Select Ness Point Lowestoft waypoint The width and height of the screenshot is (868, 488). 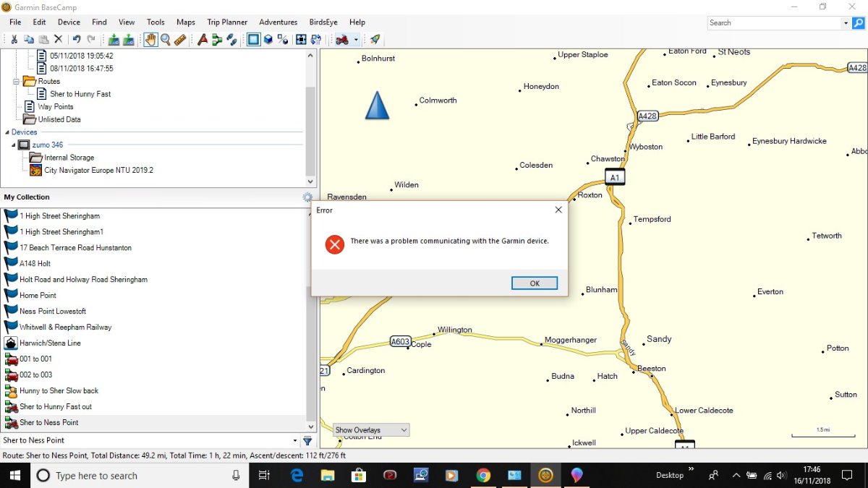click(x=52, y=312)
